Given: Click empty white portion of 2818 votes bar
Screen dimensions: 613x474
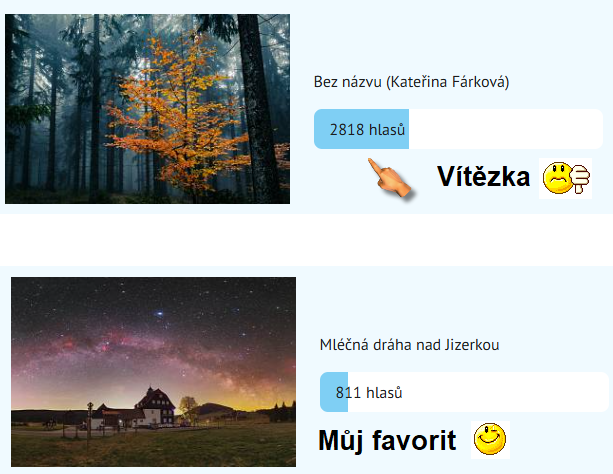Looking at the screenshot, I should click(x=506, y=129).
